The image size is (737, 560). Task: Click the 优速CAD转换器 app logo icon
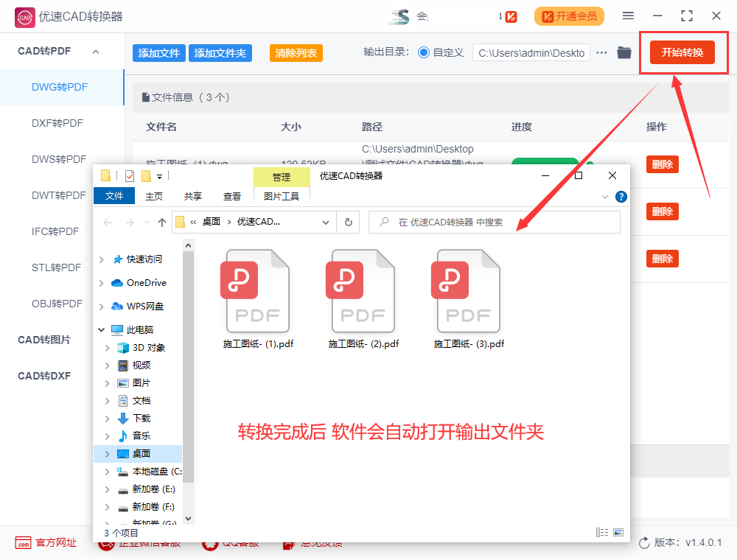(24, 18)
